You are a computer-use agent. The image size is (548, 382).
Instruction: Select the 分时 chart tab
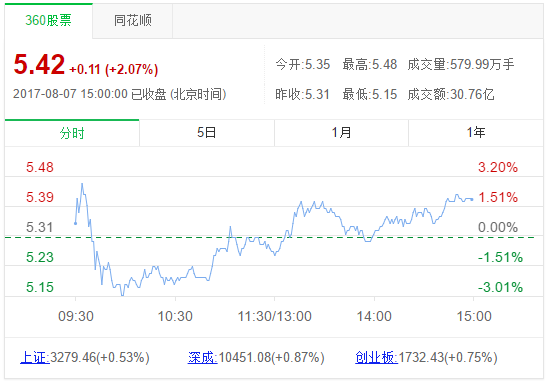[x=72, y=133]
